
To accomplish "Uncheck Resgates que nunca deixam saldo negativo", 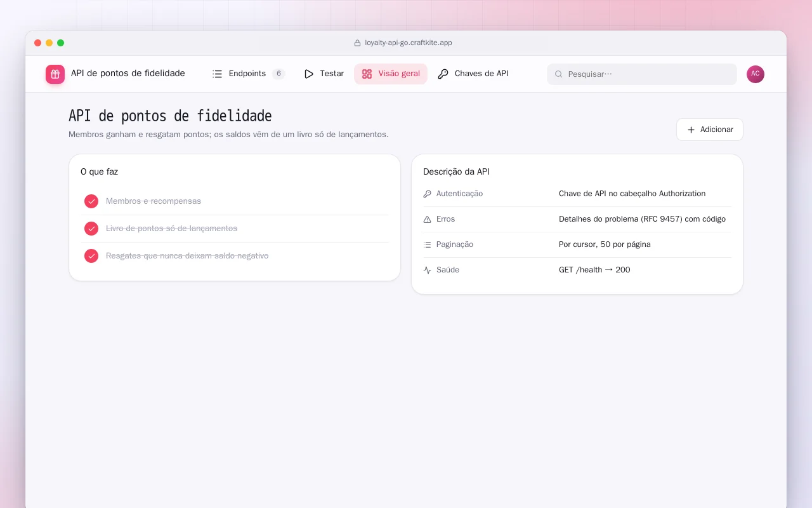I will (91, 256).
